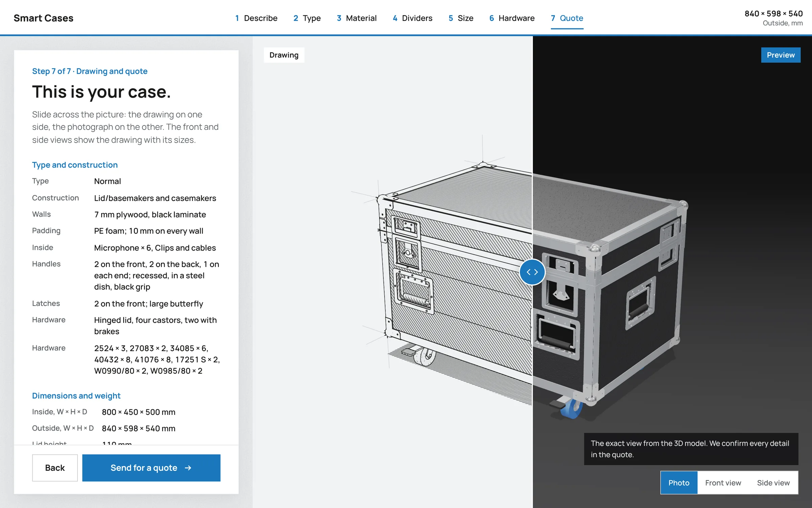812x508 pixels.
Task: Click the 3D model caption about exact view
Action: coord(691,449)
